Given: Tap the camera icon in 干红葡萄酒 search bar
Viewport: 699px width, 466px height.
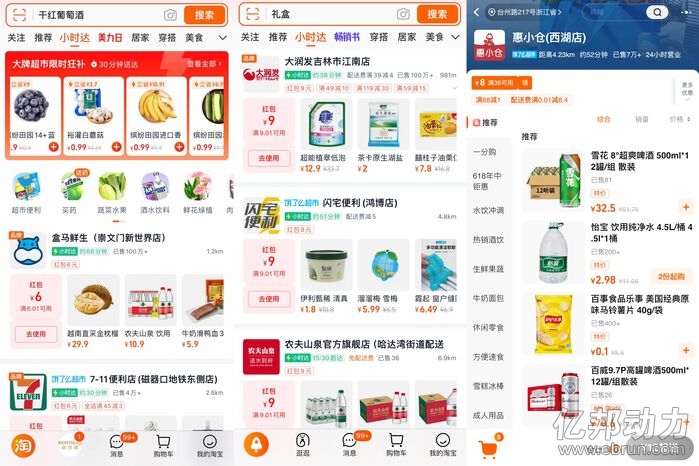Looking at the screenshot, I should click(x=170, y=15).
